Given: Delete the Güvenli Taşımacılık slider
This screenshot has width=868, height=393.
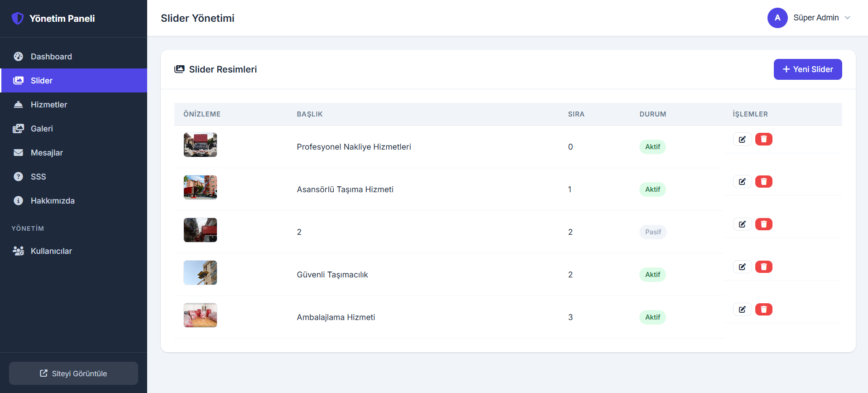Looking at the screenshot, I should click(763, 267).
